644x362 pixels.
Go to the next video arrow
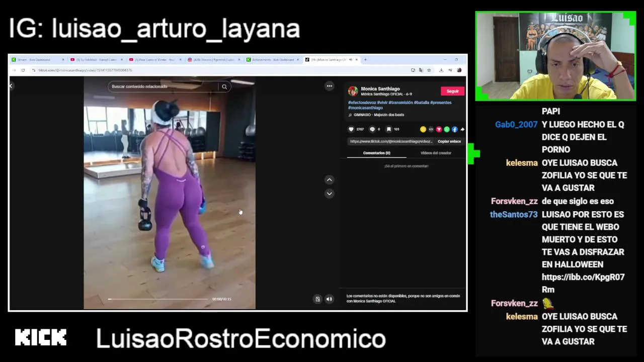(x=329, y=193)
